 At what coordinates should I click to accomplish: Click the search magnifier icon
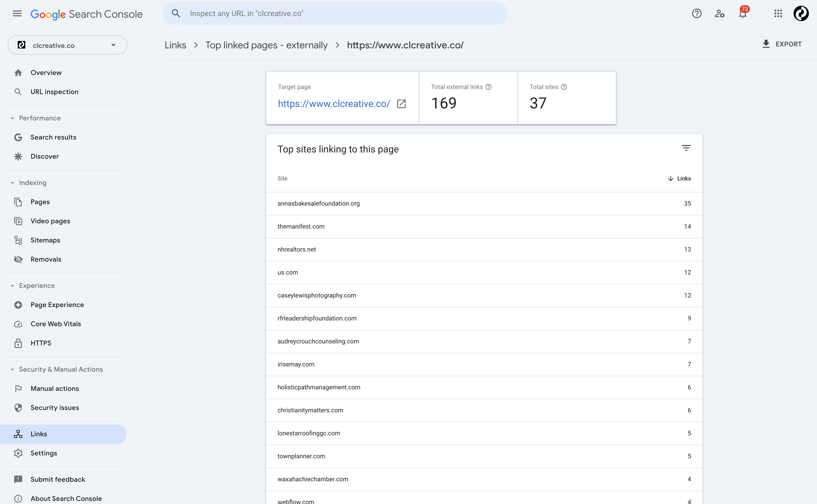coord(176,13)
